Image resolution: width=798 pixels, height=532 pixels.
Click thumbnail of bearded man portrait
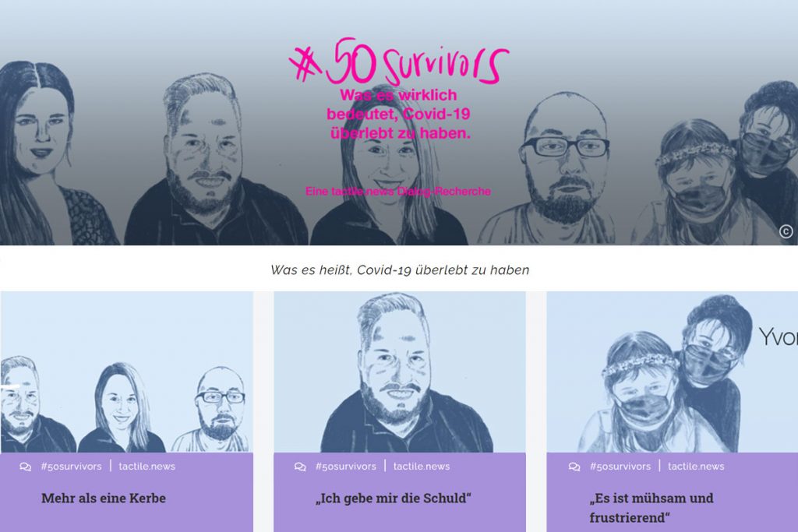click(x=400, y=372)
